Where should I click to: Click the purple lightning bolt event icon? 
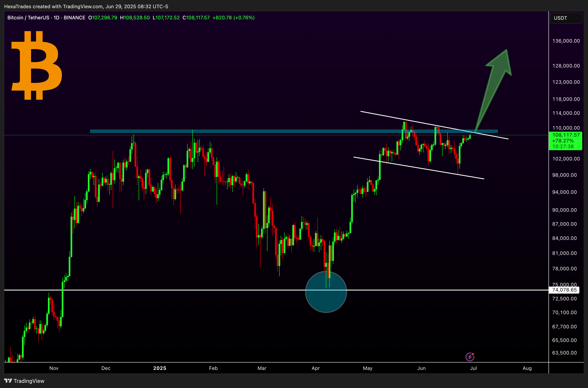pyautogui.click(x=470, y=357)
